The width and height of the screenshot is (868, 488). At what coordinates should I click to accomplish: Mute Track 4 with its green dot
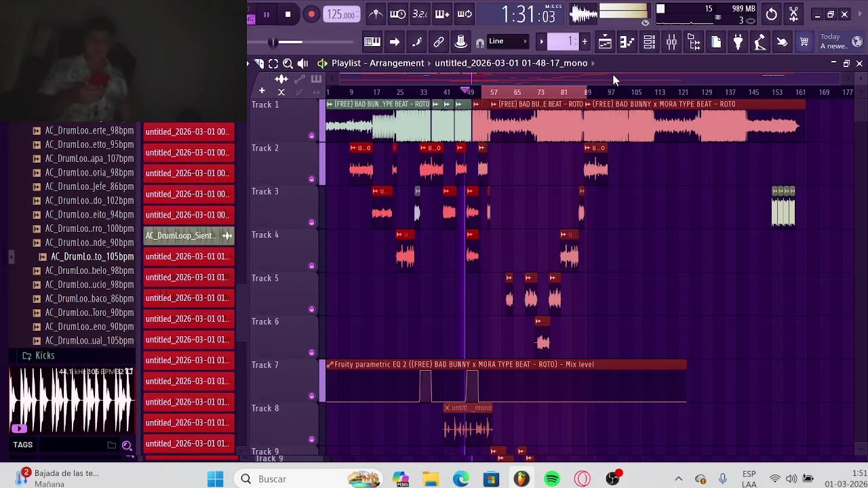pyautogui.click(x=312, y=266)
